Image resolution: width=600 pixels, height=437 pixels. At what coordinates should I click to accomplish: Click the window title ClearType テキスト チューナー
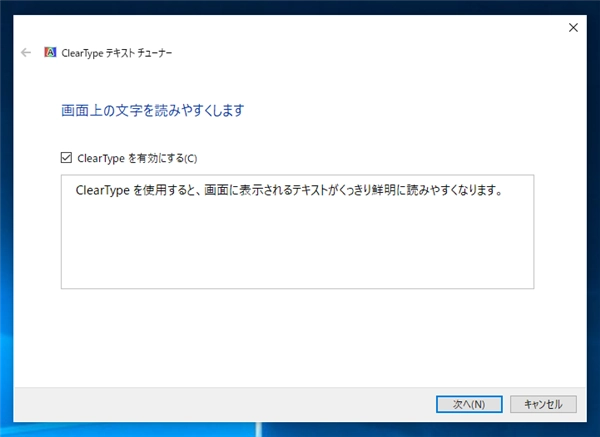click(117, 53)
